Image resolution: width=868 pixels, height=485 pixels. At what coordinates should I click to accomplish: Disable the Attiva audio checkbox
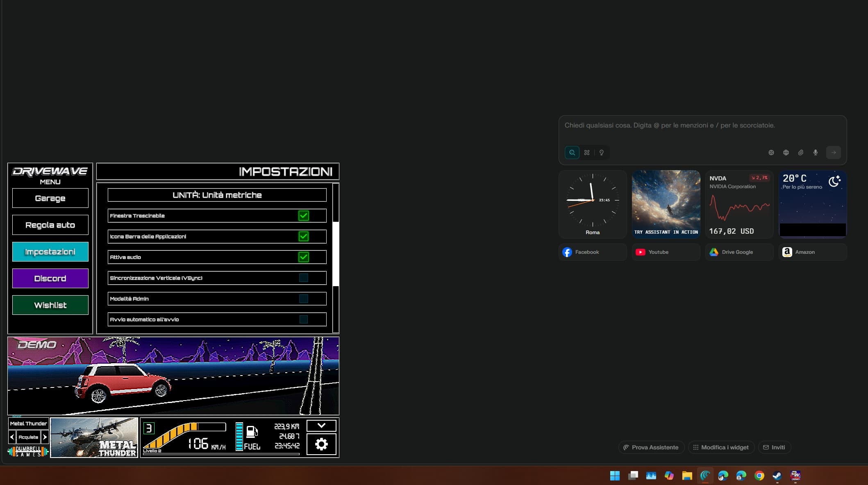click(304, 257)
